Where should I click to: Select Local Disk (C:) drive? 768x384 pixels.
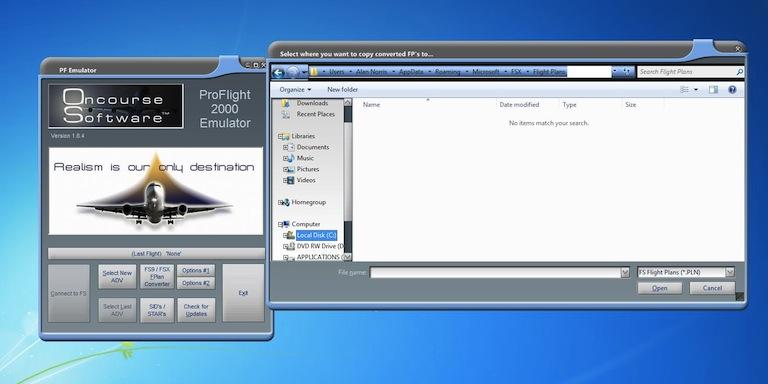(316, 235)
